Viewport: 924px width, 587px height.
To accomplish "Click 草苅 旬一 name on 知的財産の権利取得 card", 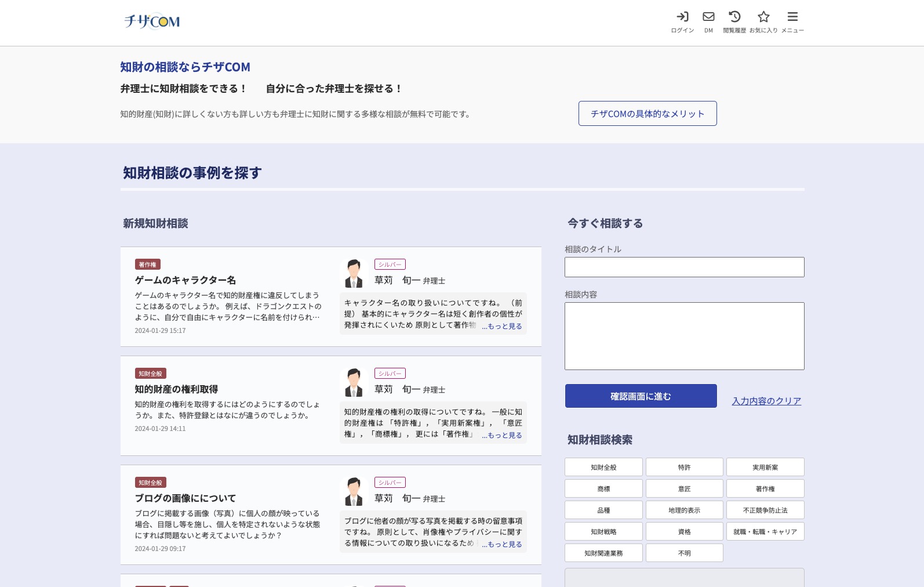I will tap(398, 389).
